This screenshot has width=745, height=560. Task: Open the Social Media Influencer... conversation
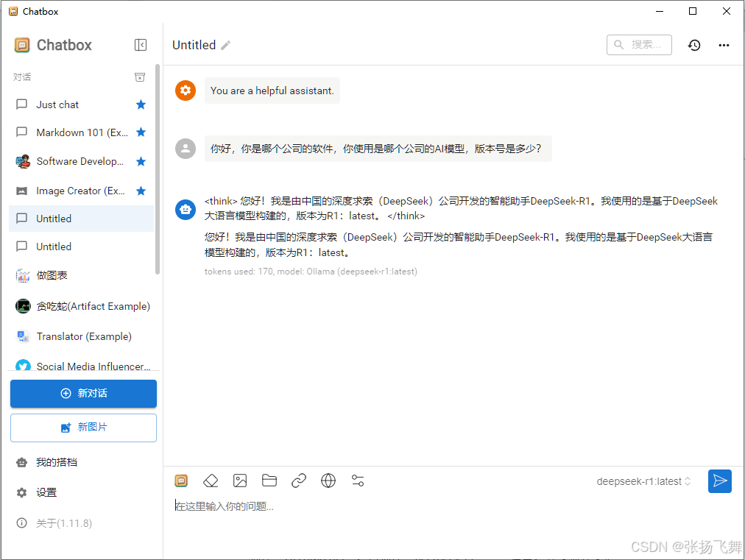[x=81, y=366]
